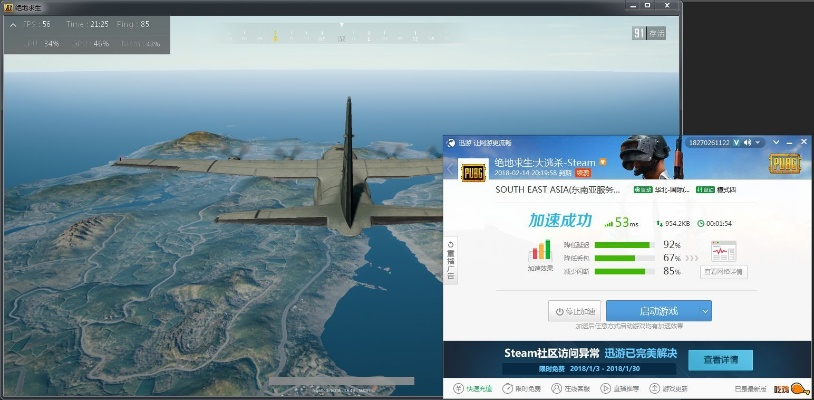This screenshot has height=400, width=814.
Task: Click the green V VIP badge icon
Action: coord(735,143)
